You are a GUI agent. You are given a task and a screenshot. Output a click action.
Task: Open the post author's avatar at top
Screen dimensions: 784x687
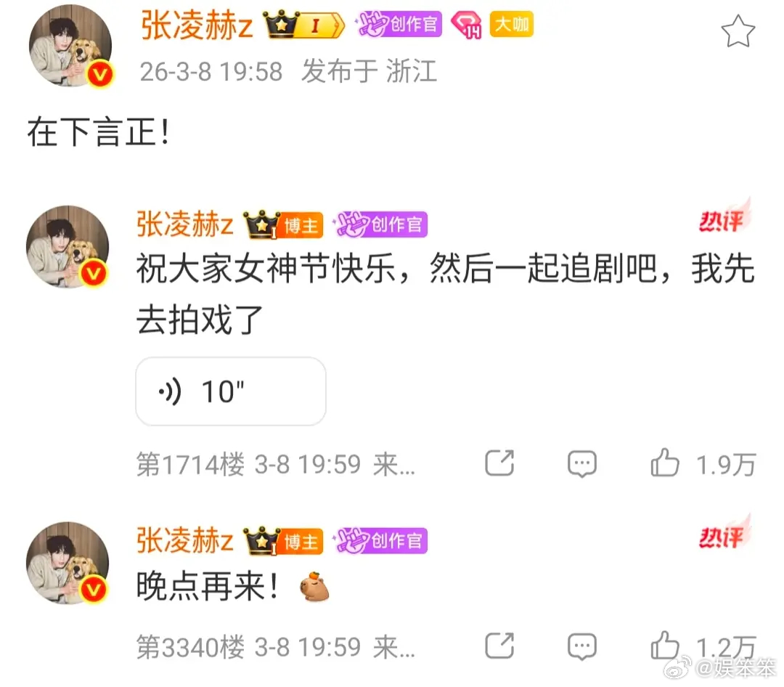[x=70, y=46]
